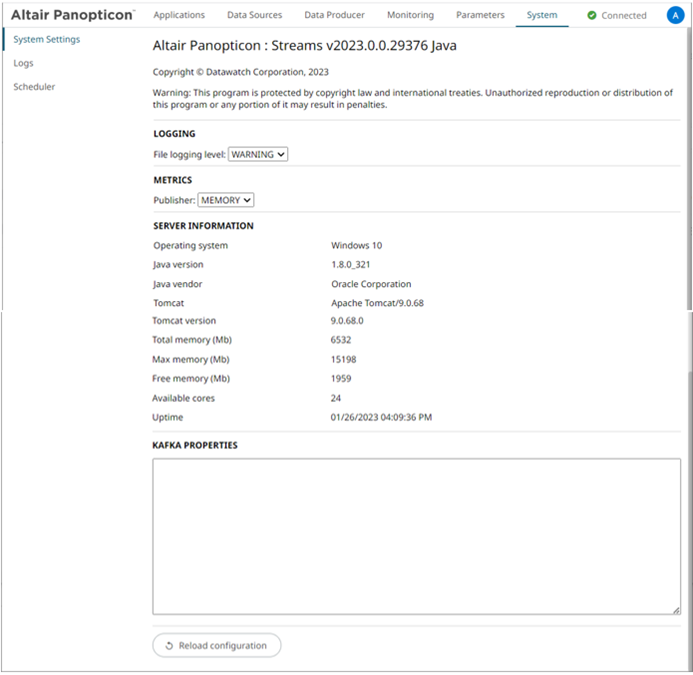Viewport: 693px width, 675px height.
Task: Open System Settings in the sidebar
Action: coord(46,39)
